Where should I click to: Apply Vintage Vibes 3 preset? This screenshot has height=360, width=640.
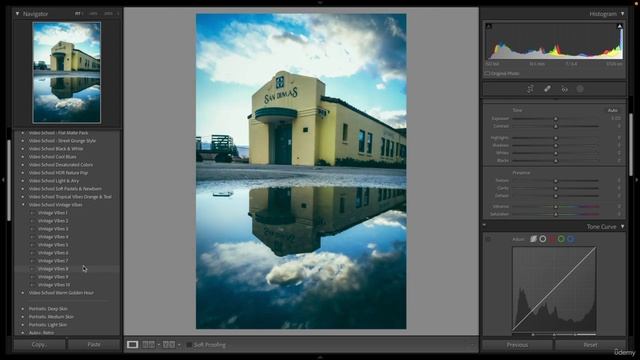[x=53, y=229]
